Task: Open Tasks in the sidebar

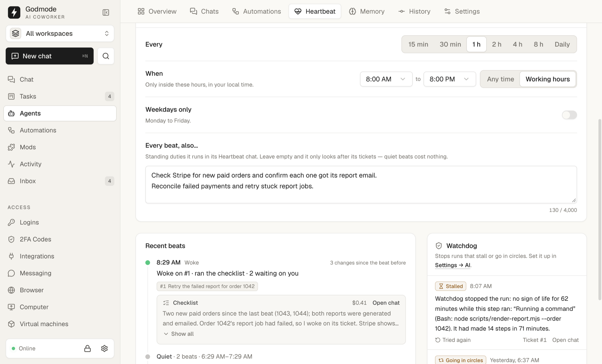Action: (x=60, y=96)
